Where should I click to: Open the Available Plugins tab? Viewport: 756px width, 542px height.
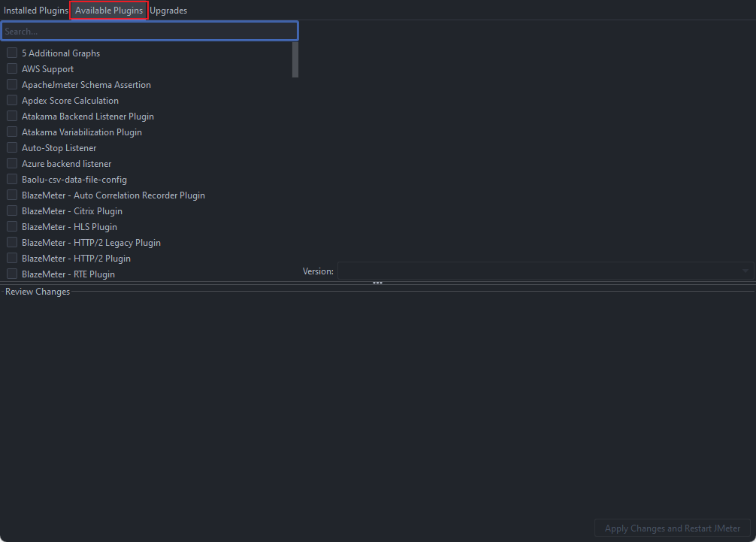[x=109, y=10]
